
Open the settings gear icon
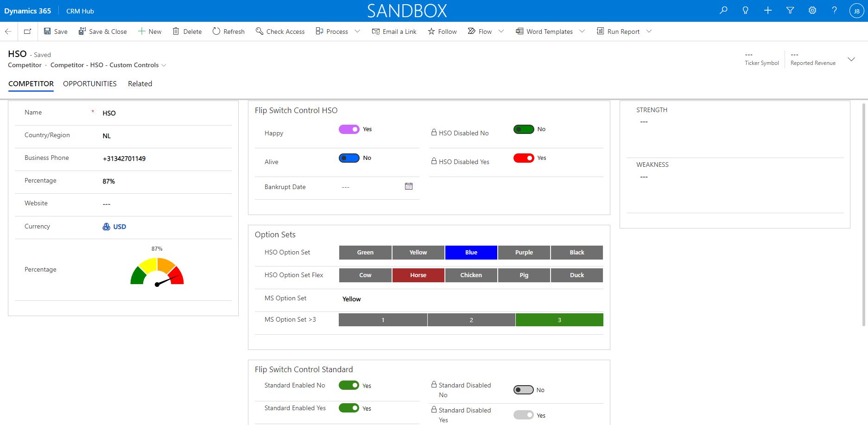click(x=812, y=10)
